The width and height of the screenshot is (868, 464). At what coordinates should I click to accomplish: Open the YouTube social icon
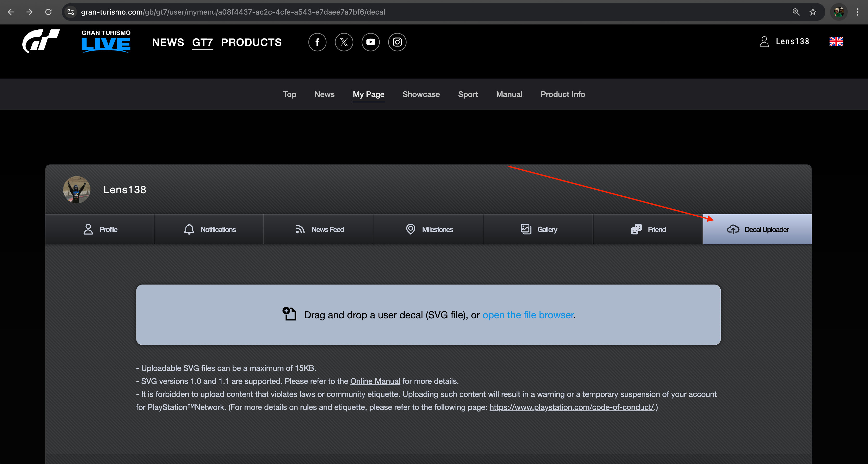coord(370,42)
